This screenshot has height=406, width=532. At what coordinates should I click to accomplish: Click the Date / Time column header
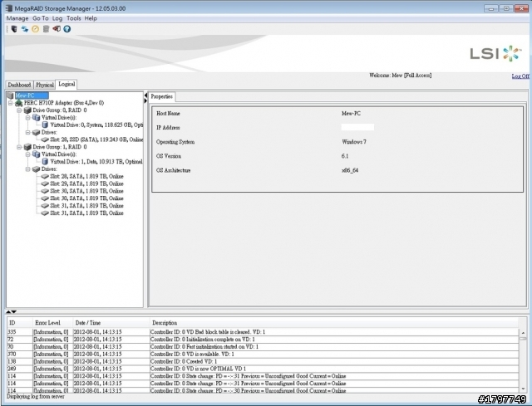(111, 323)
